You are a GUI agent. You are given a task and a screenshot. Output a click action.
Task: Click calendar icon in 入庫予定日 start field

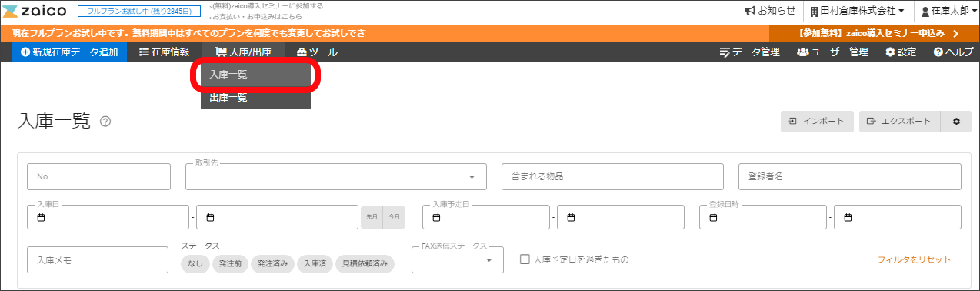coord(437,218)
